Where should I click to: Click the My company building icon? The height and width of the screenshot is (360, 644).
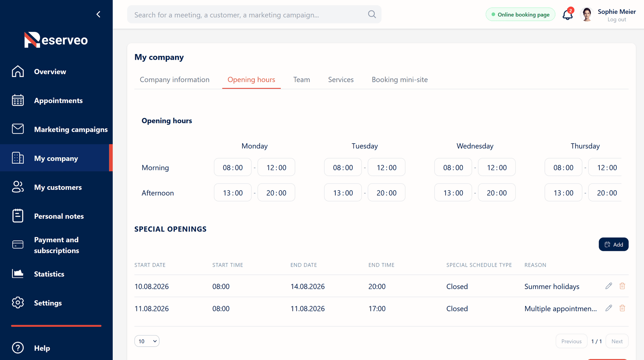[x=18, y=158]
